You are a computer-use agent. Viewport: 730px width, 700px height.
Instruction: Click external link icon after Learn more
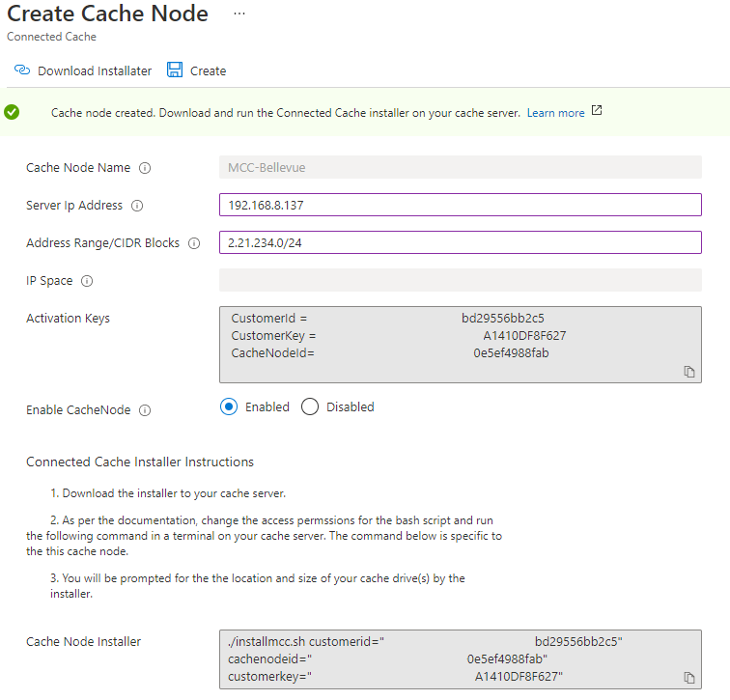coord(597,111)
